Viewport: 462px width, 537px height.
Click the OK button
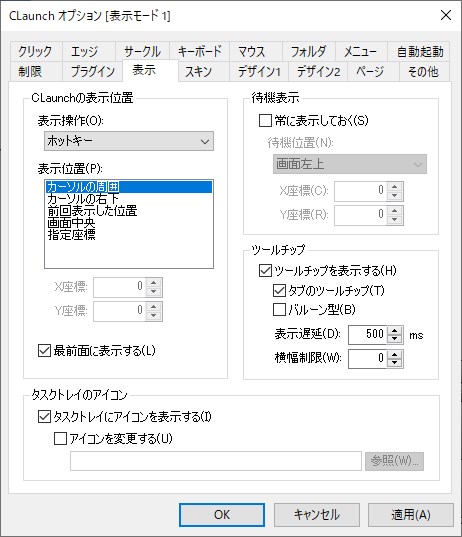coord(222,515)
